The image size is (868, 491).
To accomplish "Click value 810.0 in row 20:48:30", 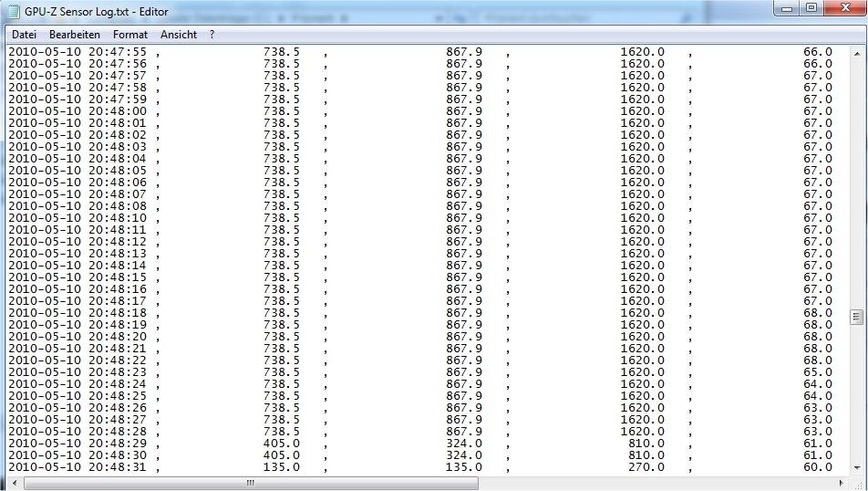I will coord(646,455).
